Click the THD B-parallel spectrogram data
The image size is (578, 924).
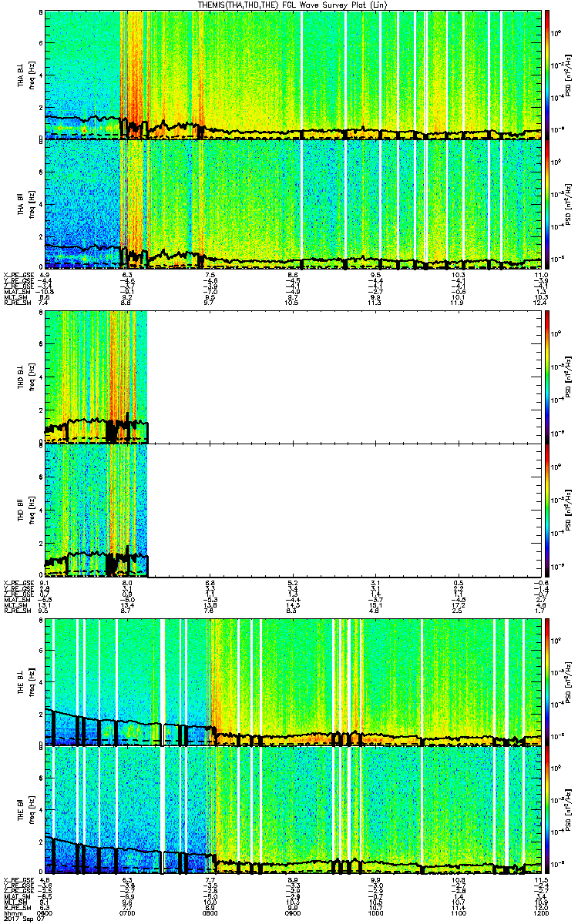pyautogui.click(x=96, y=509)
